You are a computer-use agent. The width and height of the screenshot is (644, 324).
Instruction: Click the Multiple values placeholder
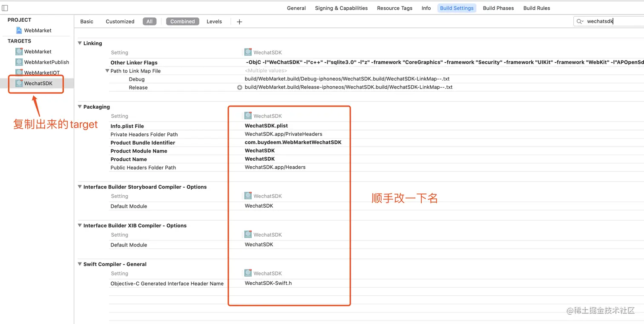pyautogui.click(x=266, y=71)
